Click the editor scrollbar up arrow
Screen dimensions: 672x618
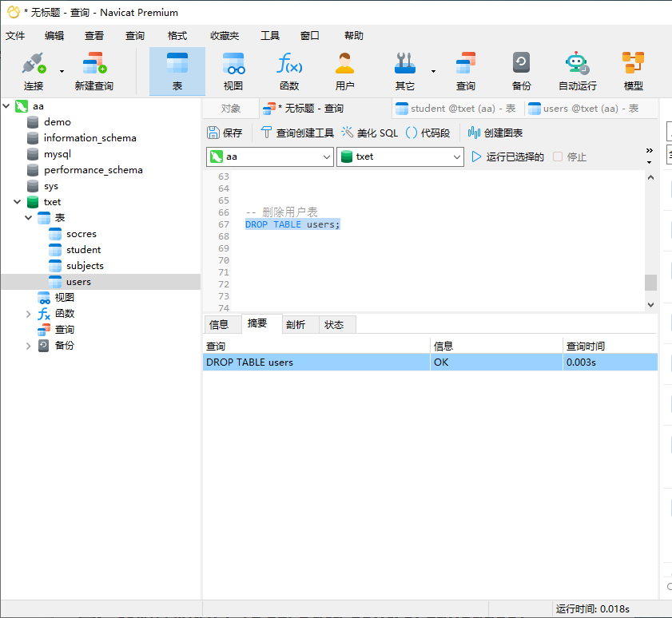click(650, 177)
